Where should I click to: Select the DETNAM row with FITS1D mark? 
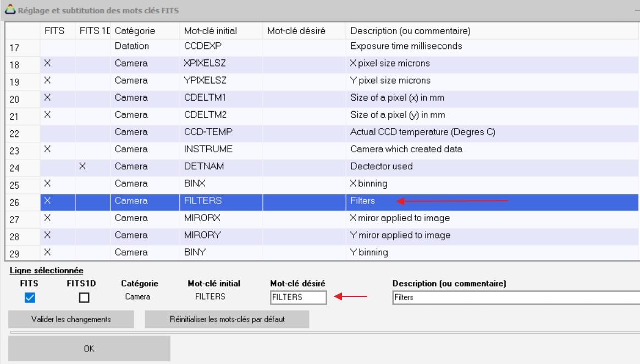201,166
